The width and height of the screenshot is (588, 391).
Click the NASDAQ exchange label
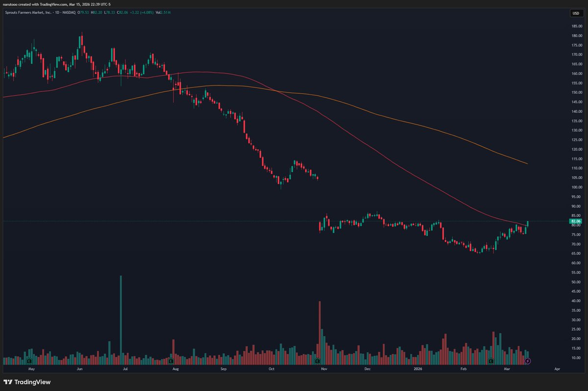click(69, 12)
